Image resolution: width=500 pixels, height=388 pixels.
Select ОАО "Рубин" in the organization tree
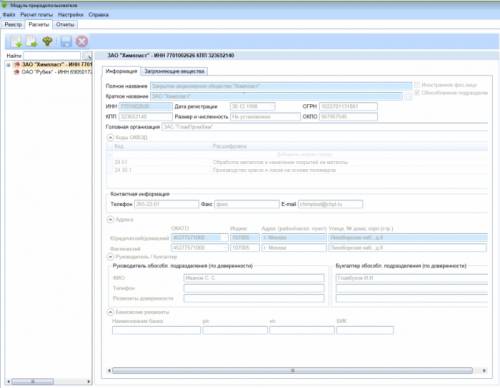point(57,72)
